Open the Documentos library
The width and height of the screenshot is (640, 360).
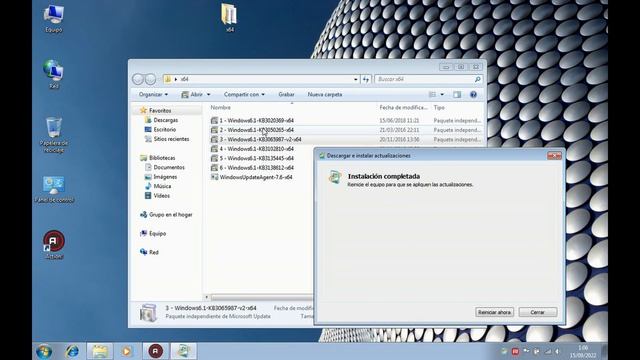pos(164,167)
